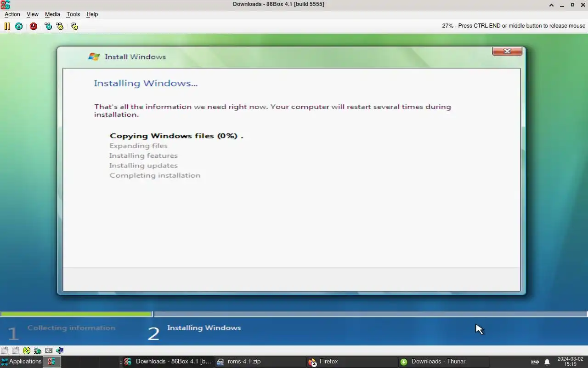
Task: Click the first floppy drive status bar icon
Action: coord(5,351)
